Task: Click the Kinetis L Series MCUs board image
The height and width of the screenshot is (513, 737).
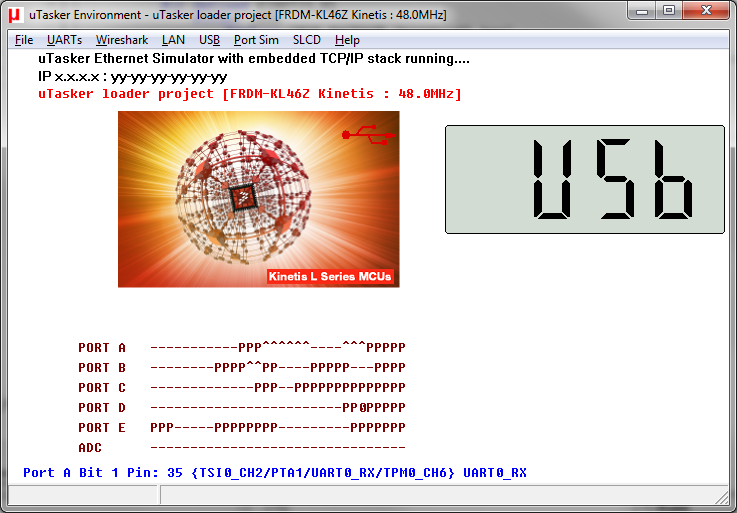Action: tap(259, 199)
